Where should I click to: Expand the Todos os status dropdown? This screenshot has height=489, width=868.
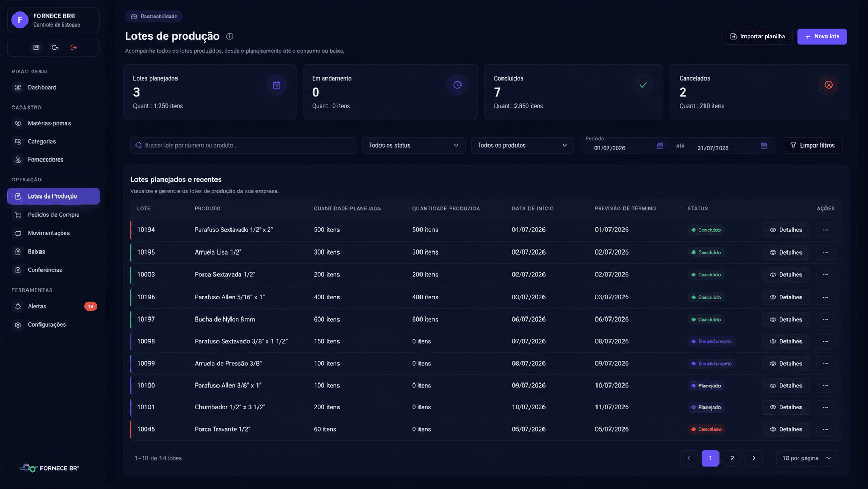pyautogui.click(x=414, y=146)
